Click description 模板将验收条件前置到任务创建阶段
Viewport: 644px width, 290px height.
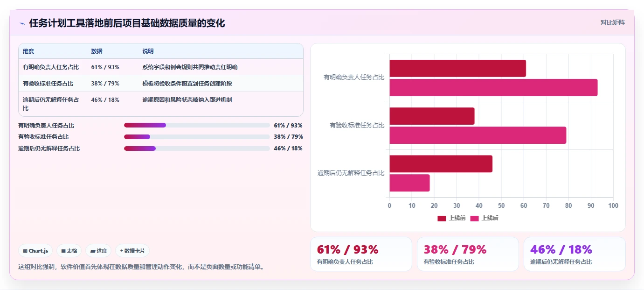point(187,84)
